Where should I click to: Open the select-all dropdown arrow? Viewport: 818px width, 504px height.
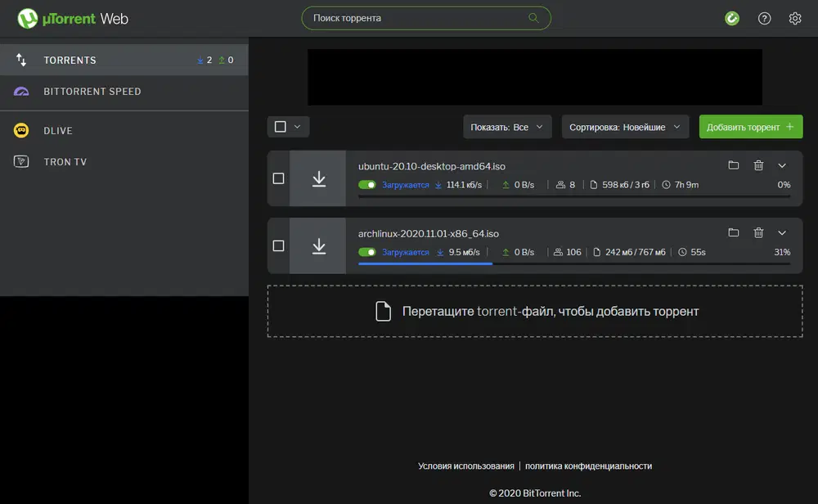click(298, 127)
